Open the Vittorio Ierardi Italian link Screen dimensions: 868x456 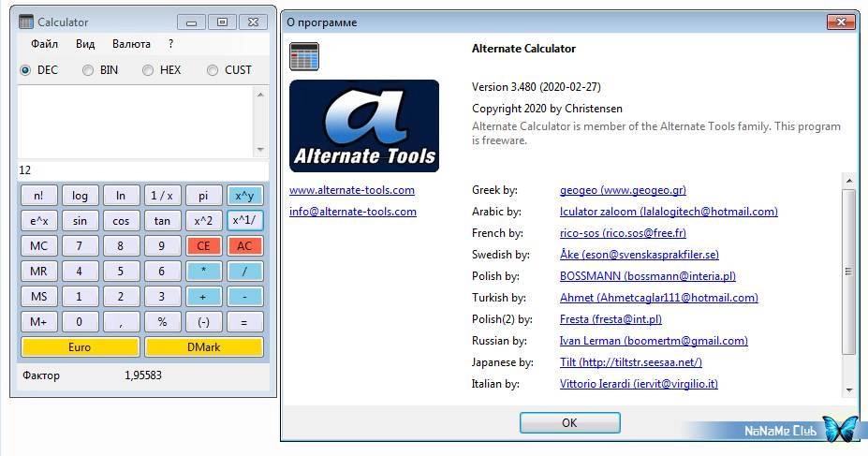tap(639, 384)
